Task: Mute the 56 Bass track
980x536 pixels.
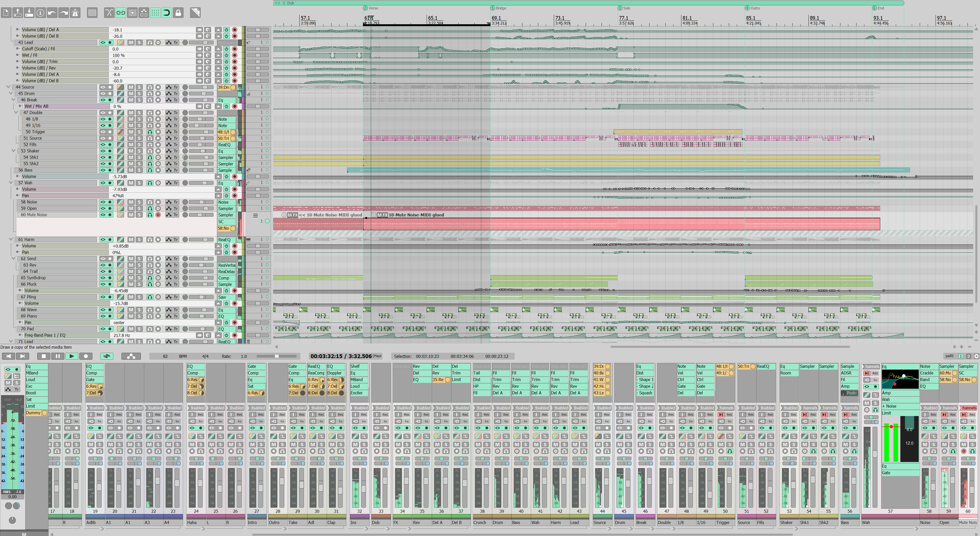Action: pos(131,170)
